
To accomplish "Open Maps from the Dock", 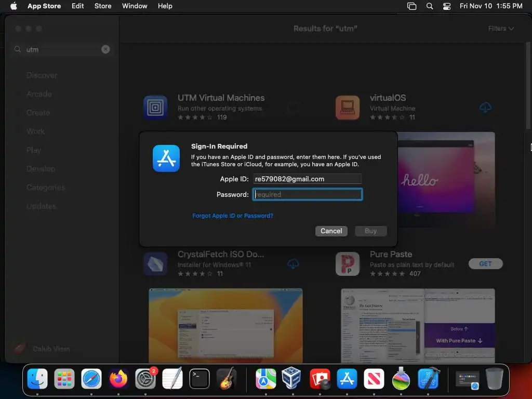I will point(265,379).
